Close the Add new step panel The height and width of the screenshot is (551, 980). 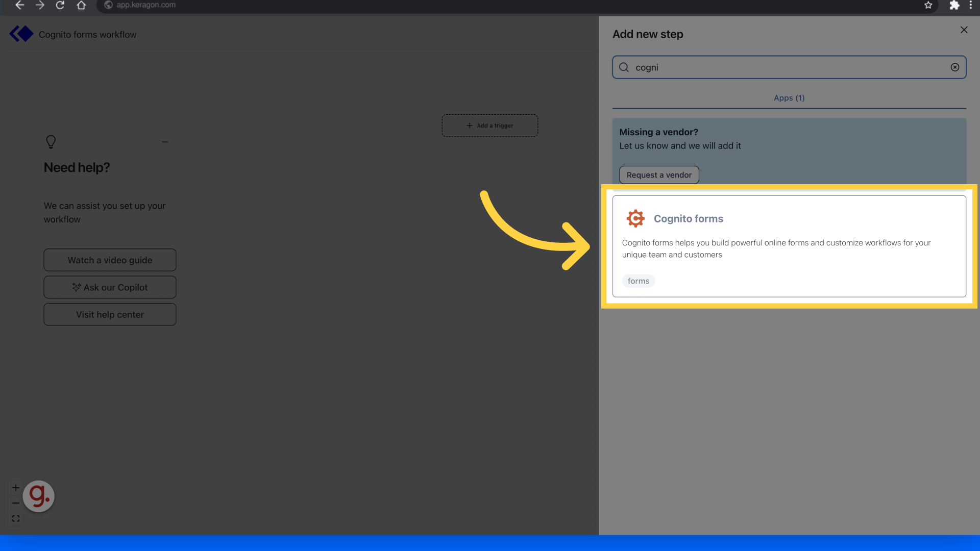point(964,30)
